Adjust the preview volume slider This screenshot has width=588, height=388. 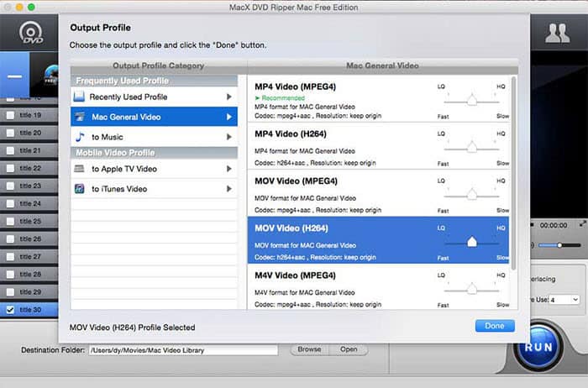pyautogui.click(x=559, y=245)
